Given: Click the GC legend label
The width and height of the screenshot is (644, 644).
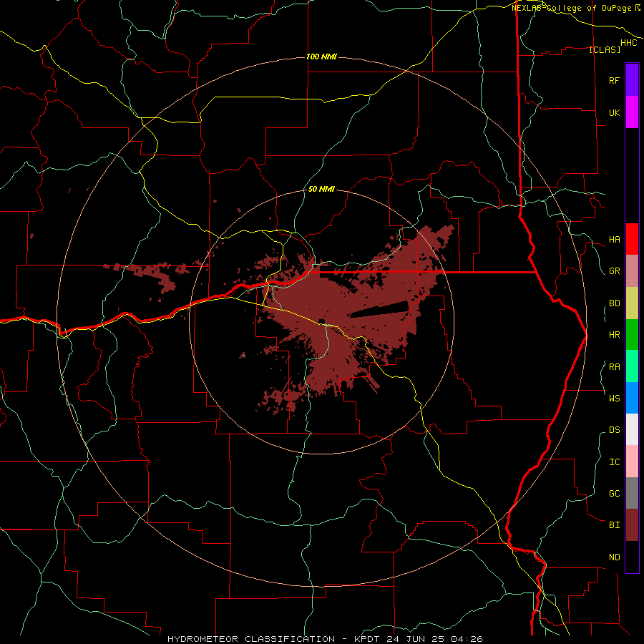Looking at the screenshot, I should [614, 494].
